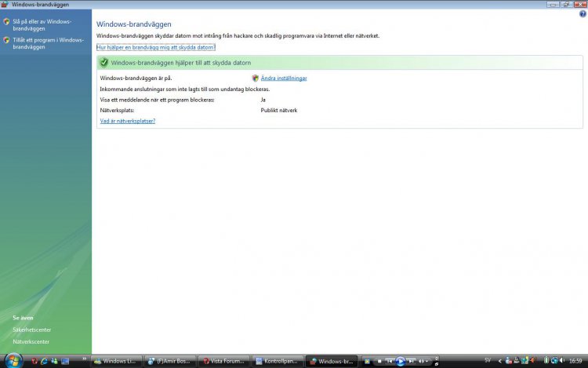Click the shield beside Ändra inställningar

point(256,78)
